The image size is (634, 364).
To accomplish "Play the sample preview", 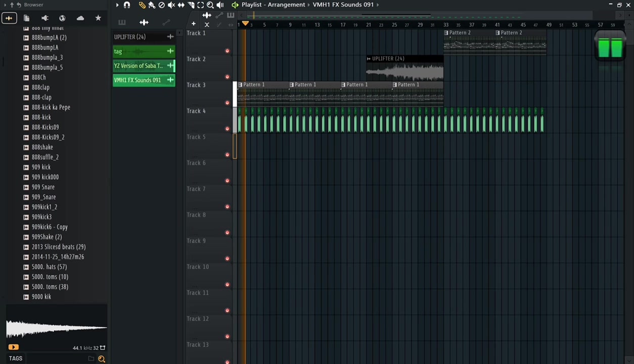I will (x=13, y=347).
